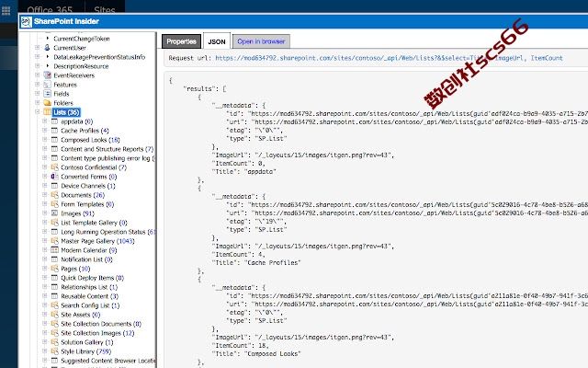Open the request URL link

(x=389, y=58)
